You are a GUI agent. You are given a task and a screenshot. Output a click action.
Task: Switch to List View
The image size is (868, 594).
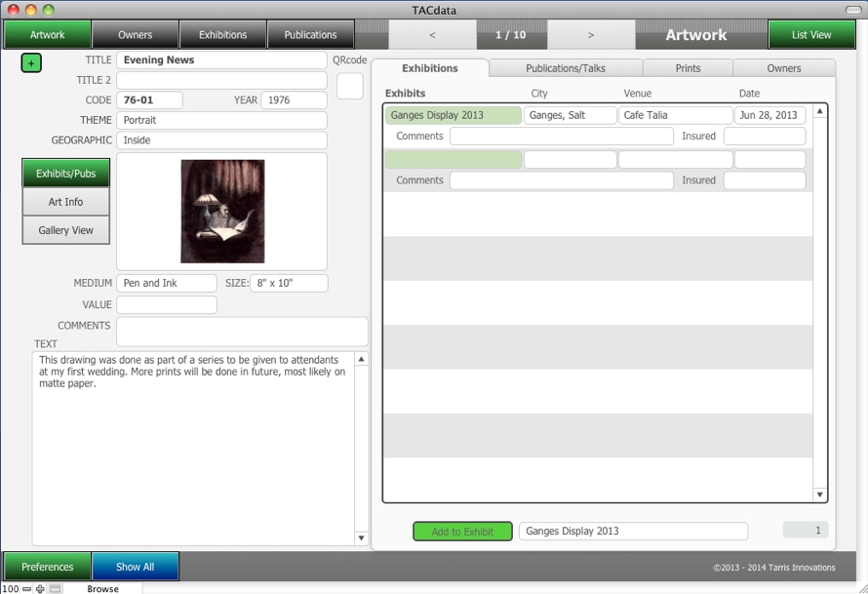[811, 35]
